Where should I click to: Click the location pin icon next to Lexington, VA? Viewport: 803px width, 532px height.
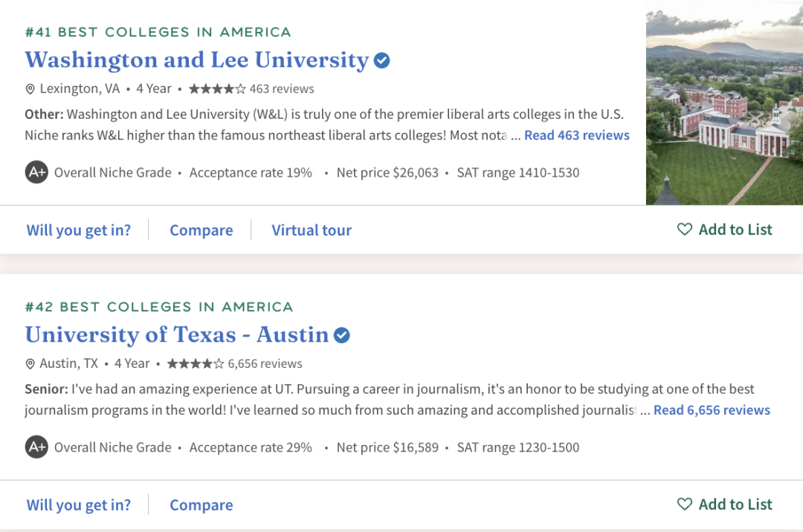[30, 89]
